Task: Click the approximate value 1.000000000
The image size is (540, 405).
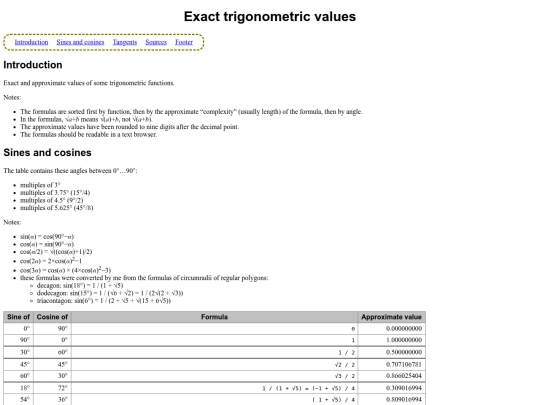Action: (404, 340)
